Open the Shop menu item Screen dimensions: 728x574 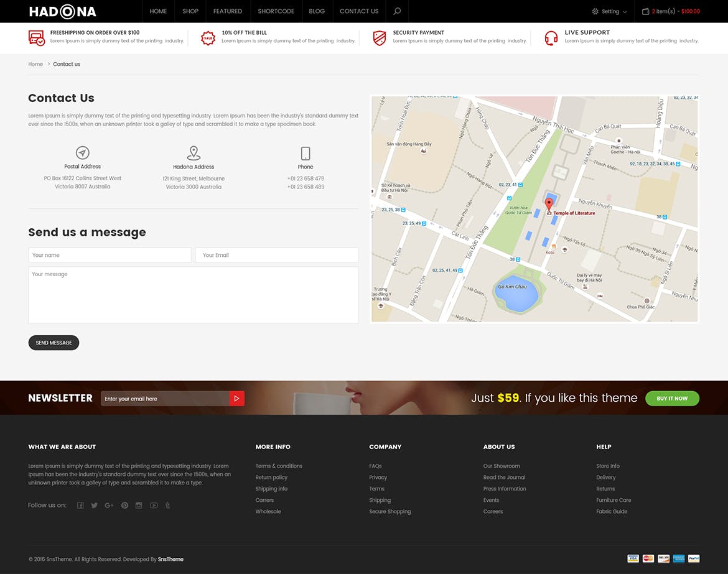(x=190, y=11)
